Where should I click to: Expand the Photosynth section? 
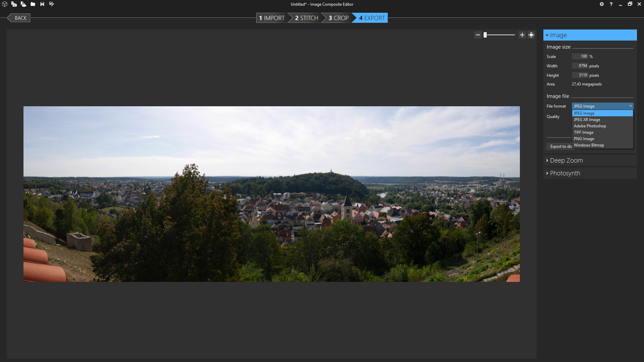click(x=565, y=173)
